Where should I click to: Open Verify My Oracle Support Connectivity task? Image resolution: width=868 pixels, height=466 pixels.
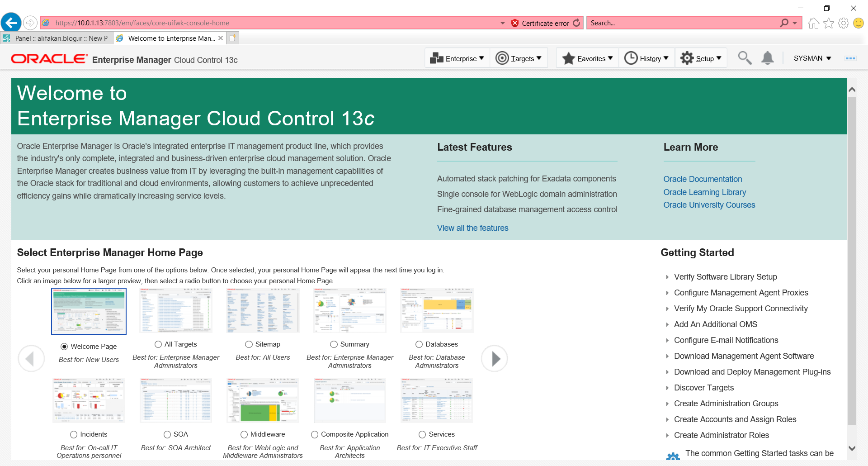pyautogui.click(x=741, y=309)
